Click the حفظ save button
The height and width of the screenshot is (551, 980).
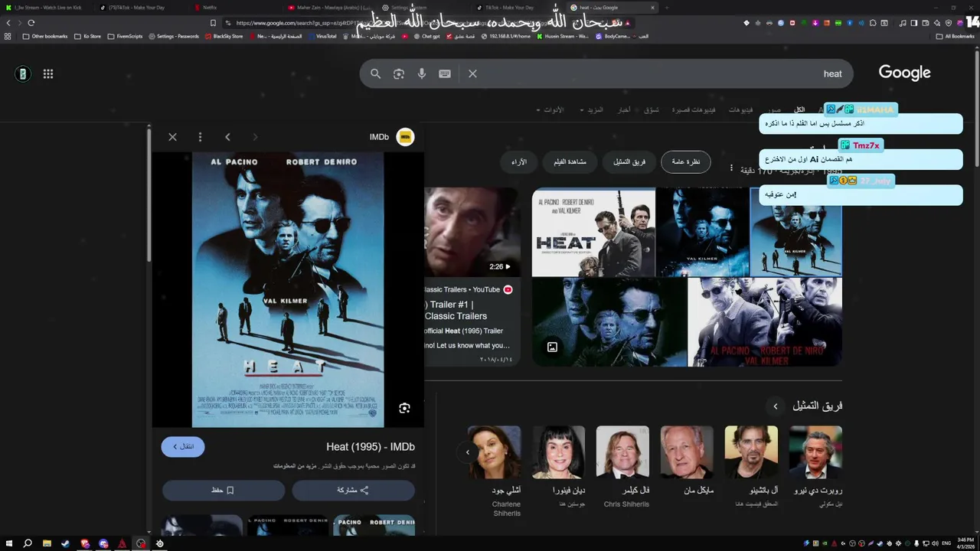[223, 490]
